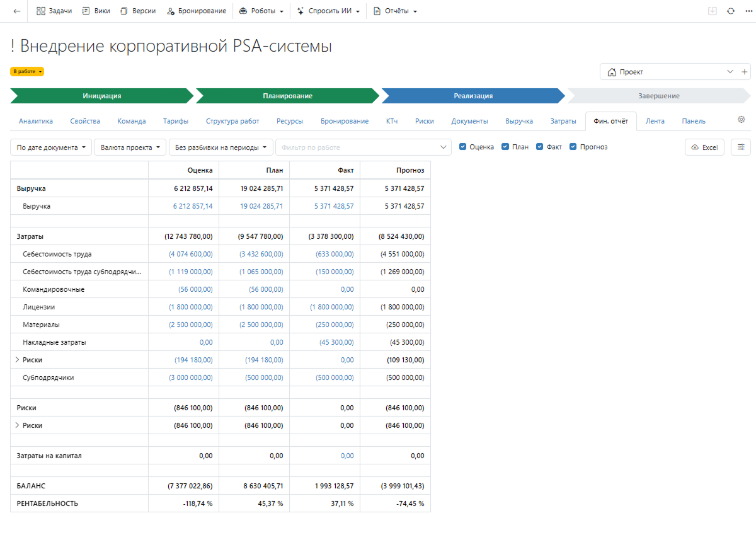Screen dimensions: 756x535
Task: Open the Спросить ИИ dropdown
Action: tap(328, 11)
